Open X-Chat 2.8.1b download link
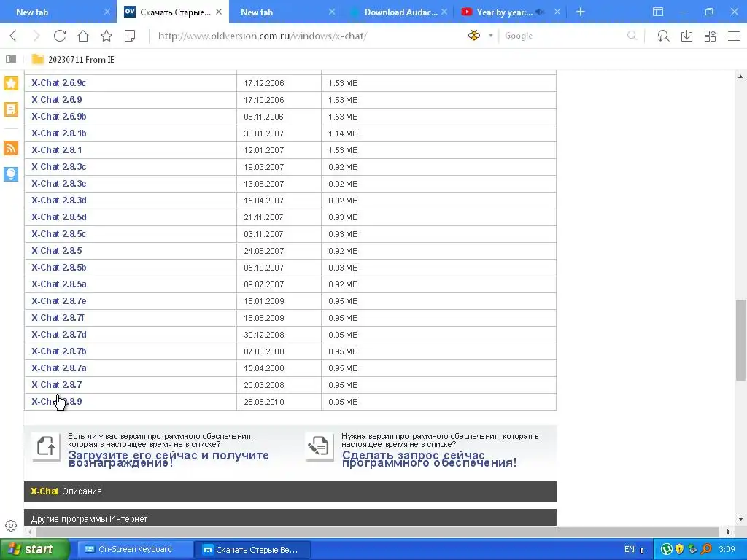The width and height of the screenshot is (747, 560). (58, 133)
